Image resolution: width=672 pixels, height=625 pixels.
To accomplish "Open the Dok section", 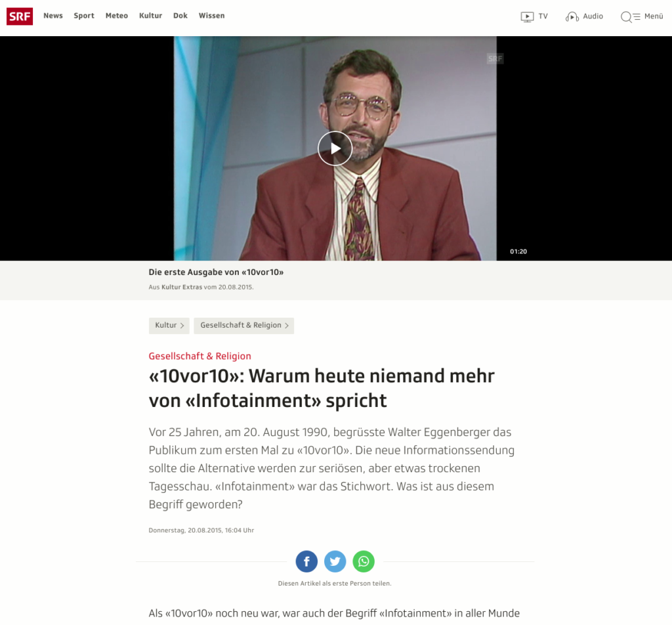I will (x=180, y=16).
